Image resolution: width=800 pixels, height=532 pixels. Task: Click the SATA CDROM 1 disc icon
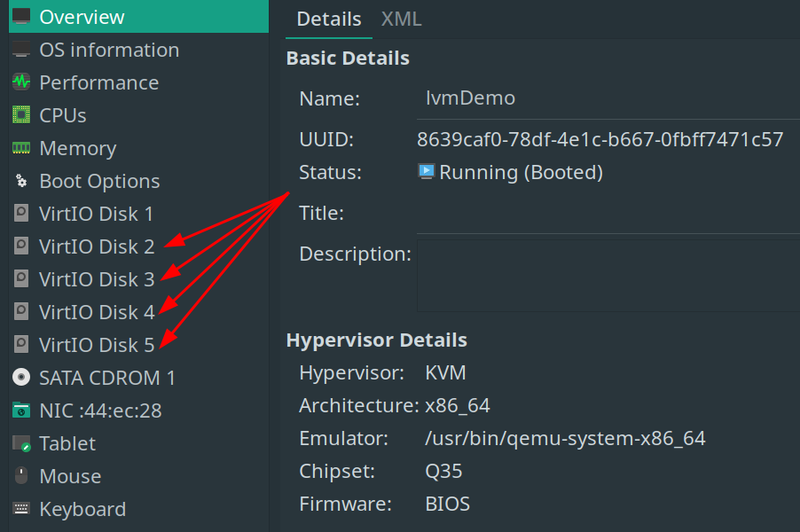pos(21,378)
